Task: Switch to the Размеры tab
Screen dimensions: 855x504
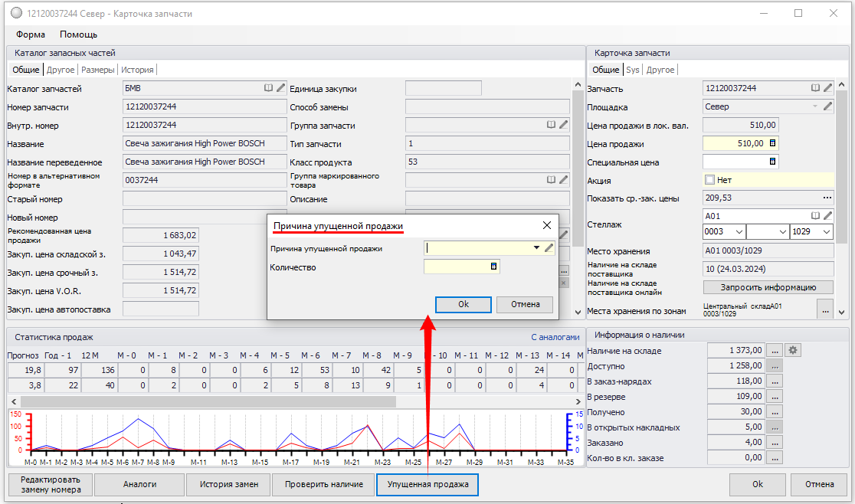Action: [98, 70]
